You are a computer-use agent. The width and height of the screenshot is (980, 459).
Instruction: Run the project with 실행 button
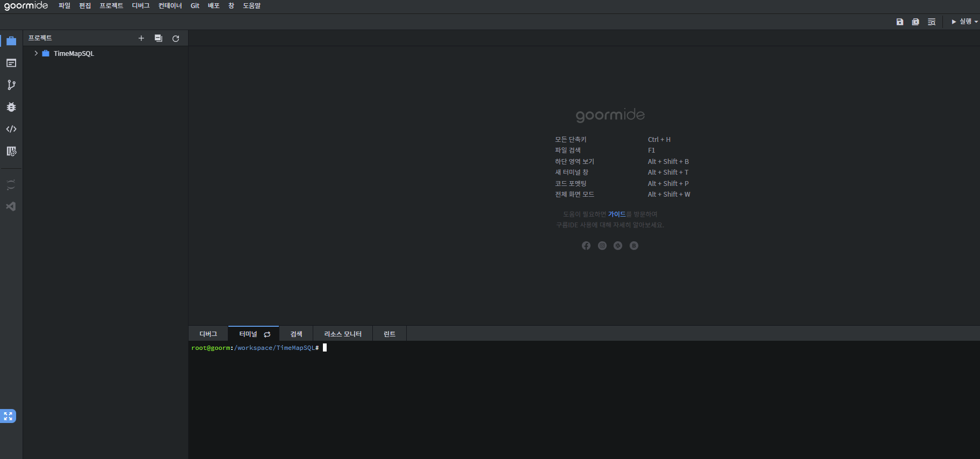tap(962, 21)
